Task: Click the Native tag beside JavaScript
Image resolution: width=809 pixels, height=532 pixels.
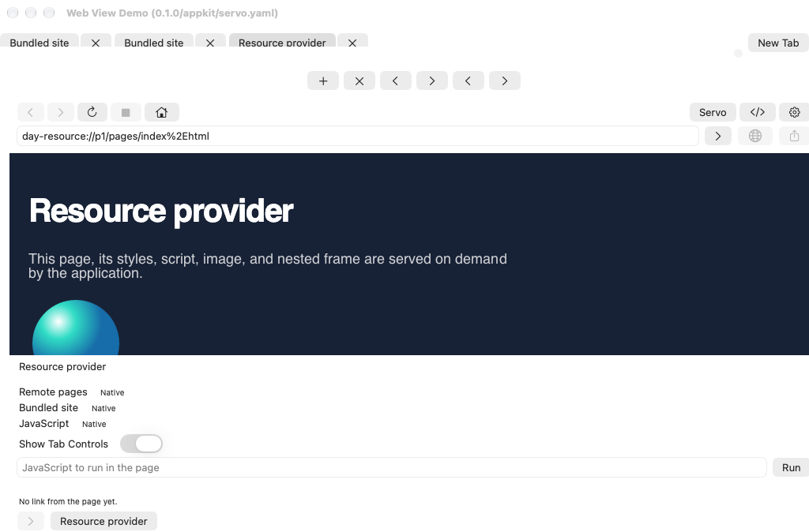Action: click(x=94, y=425)
